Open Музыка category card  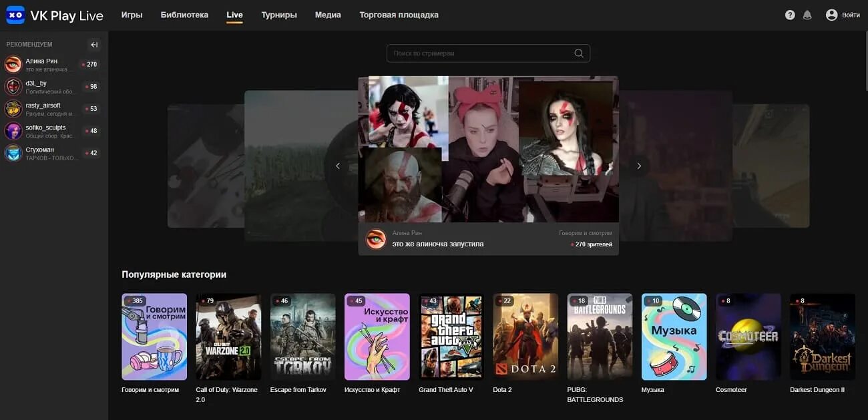(674, 337)
